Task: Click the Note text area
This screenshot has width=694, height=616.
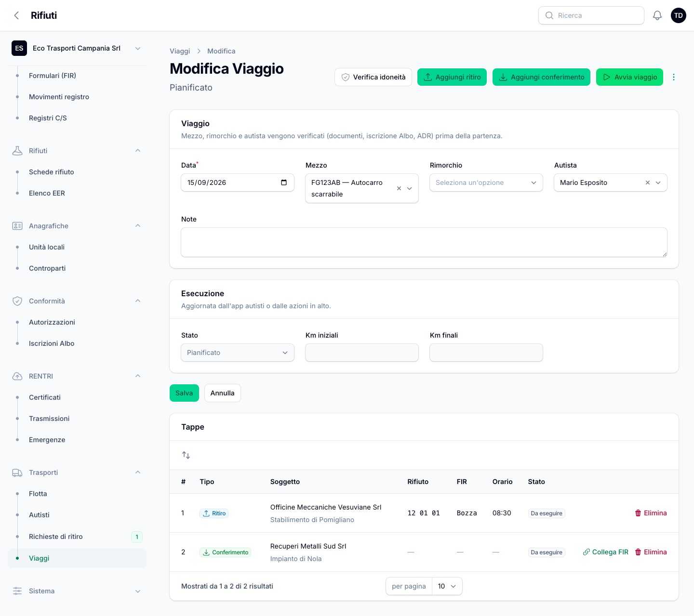Action: 424,242
